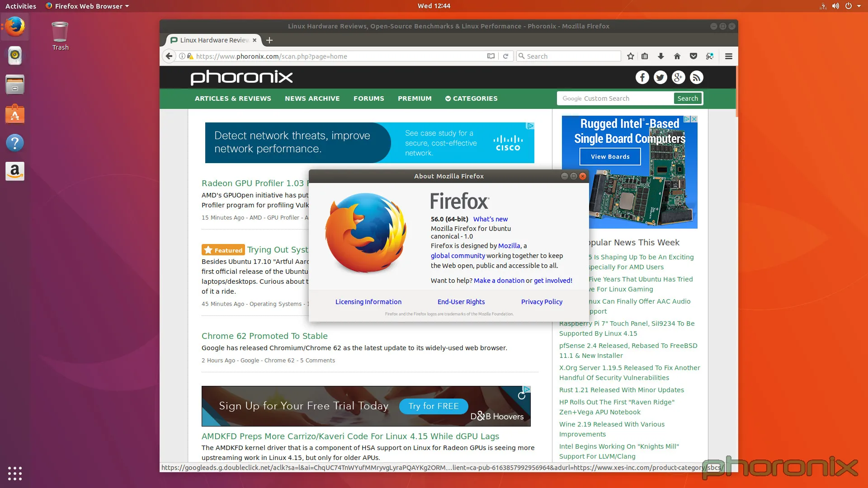Open the Help dock icon
The width and height of the screenshot is (868, 488).
pos(15,143)
